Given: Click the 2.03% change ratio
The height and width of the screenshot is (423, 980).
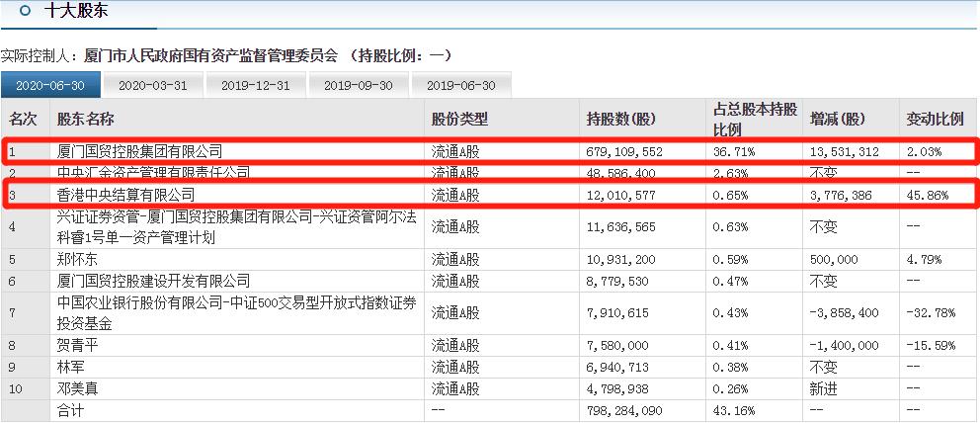Looking at the screenshot, I should [x=924, y=152].
